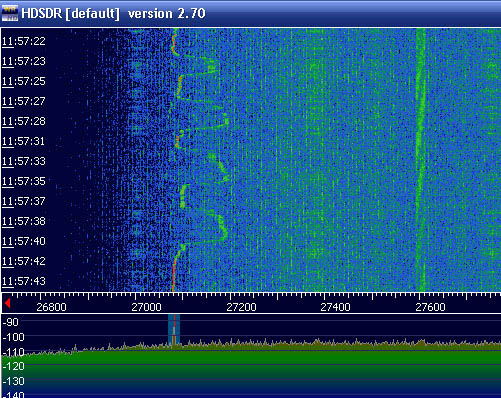501x398 pixels.
Task: Click the -120 level on spectrum scale
Action: tap(13, 366)
